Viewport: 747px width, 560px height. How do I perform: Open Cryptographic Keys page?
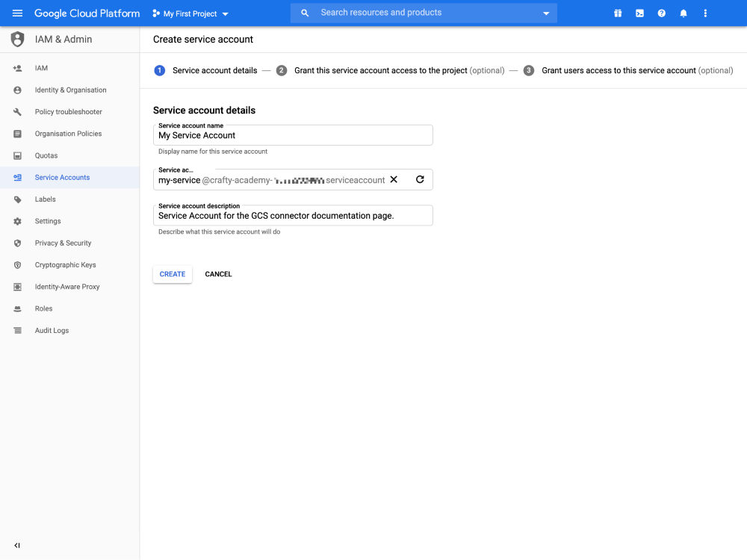click(65, 265)
